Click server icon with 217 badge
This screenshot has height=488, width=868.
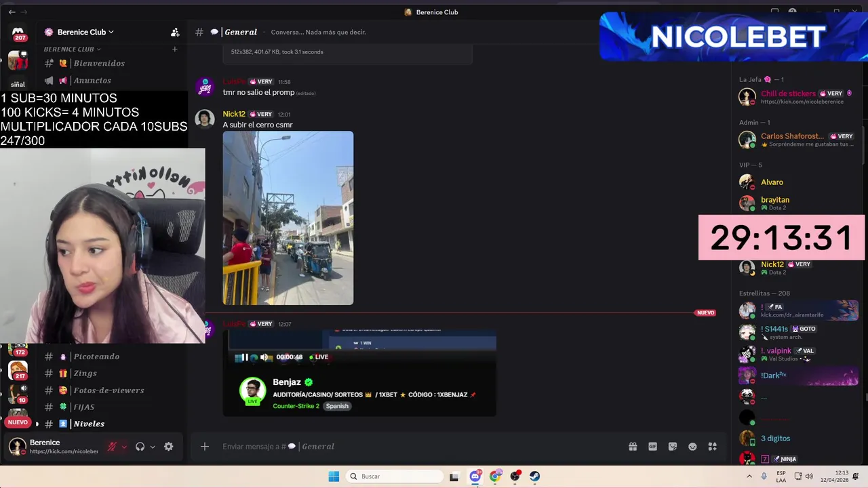tap(18, 370)
